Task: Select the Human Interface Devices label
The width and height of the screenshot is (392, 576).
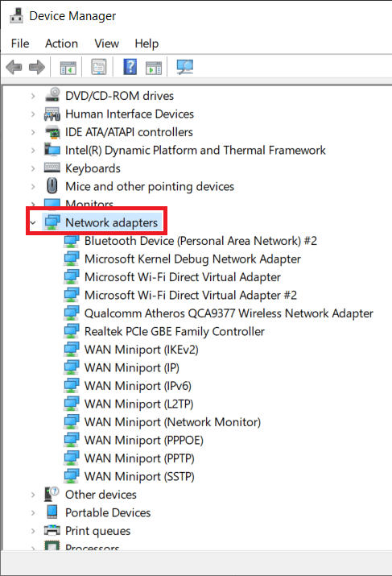Action: pos(130,114)
